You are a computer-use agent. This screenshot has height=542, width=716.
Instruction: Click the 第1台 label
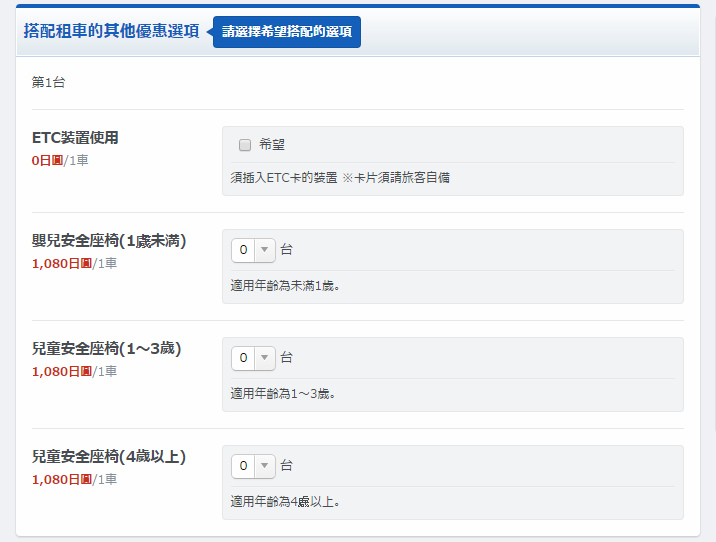pos(48,82)
